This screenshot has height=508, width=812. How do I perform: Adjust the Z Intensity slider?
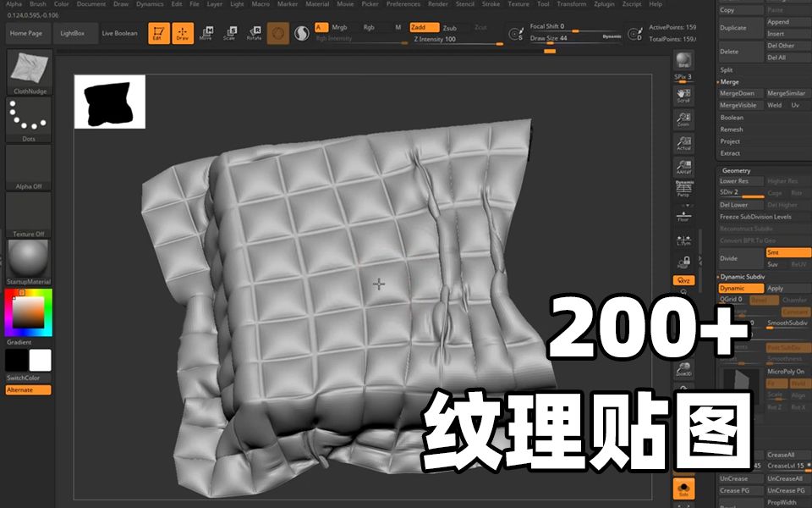(458, 41)
